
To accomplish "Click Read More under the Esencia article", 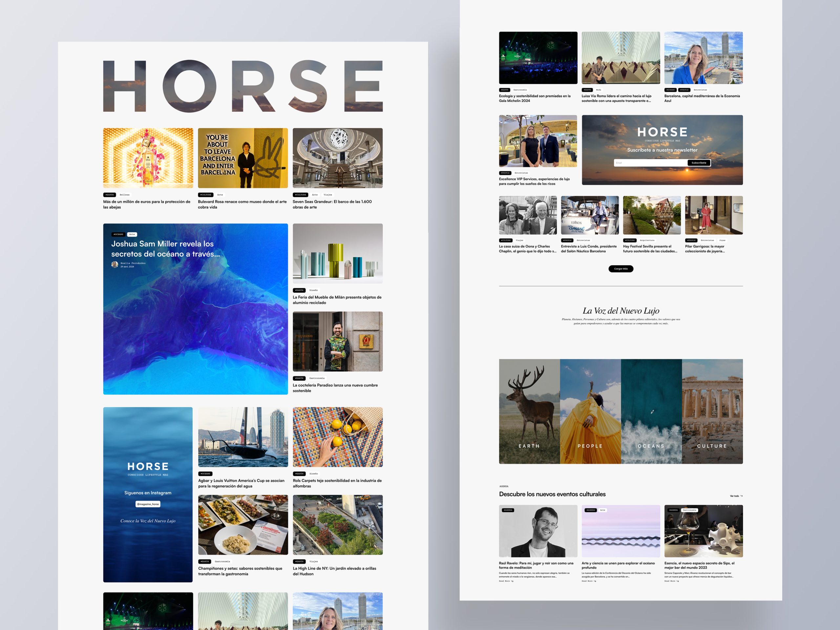I will click(671, 581).
